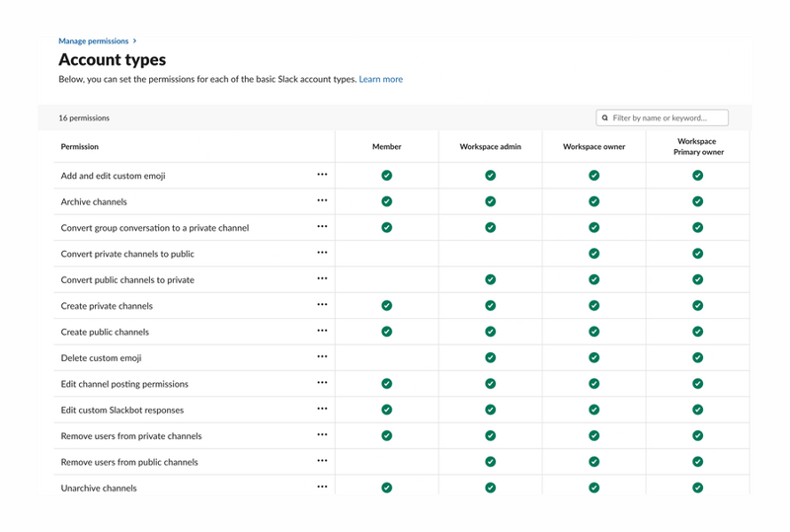
Task: Select the Unarchive channels permission name
Action: (99, 489)
